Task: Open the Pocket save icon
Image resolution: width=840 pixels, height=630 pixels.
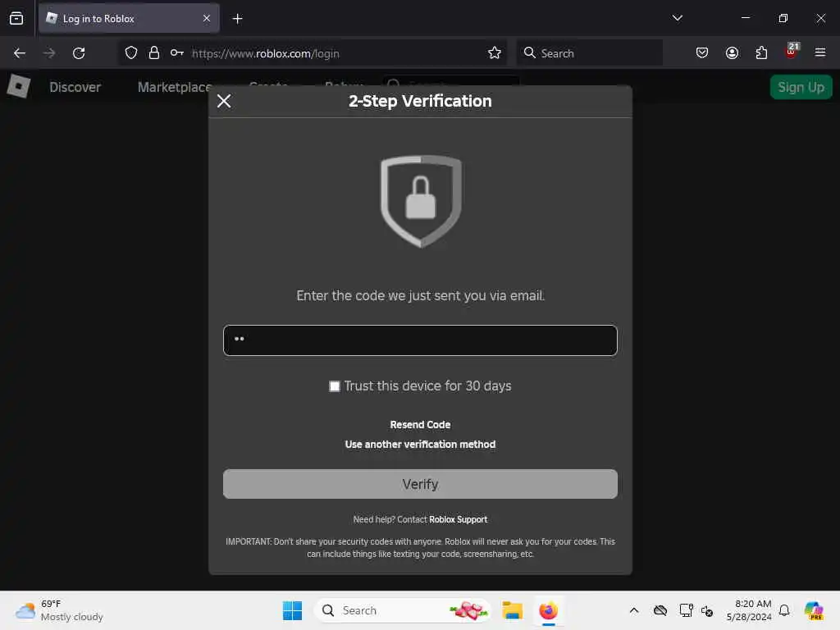Action: pyautogui.click(x=702, y=53)
